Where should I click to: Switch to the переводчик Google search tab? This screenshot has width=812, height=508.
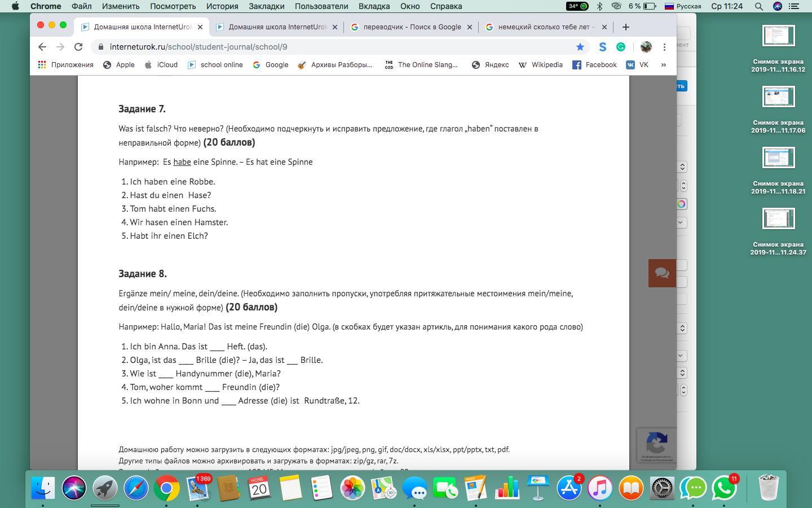point(412,27)
